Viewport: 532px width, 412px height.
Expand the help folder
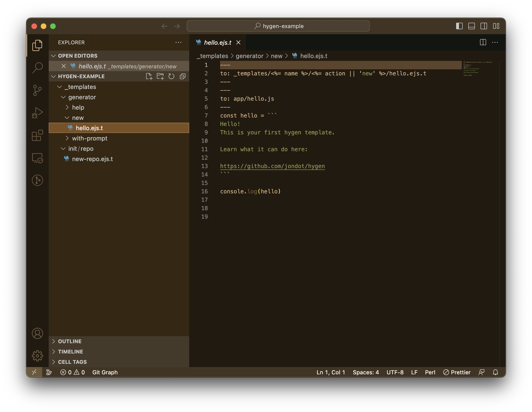(119, 107)
